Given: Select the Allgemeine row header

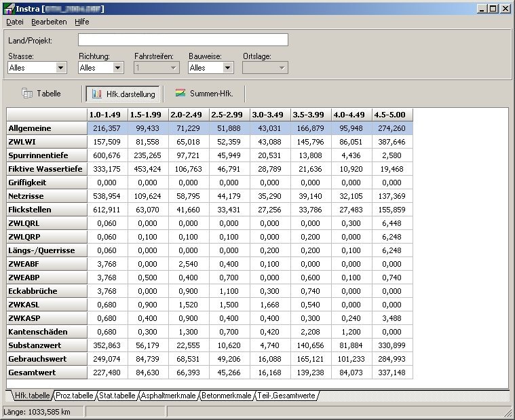Looking at the screenshot, I should (47, 128).
